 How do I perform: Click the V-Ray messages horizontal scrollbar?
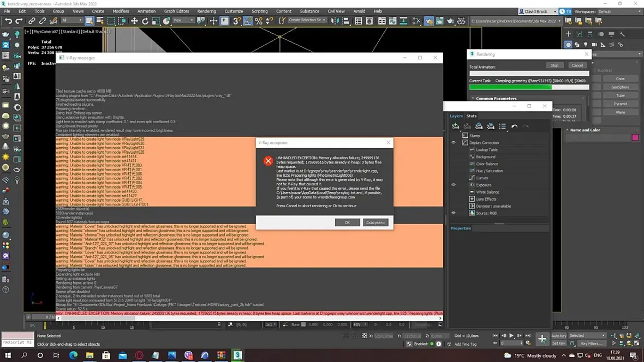click(x=249, y=318)
